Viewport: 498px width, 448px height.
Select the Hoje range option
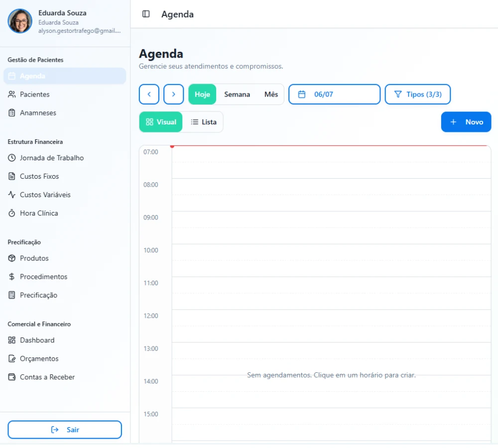(202, 94)
